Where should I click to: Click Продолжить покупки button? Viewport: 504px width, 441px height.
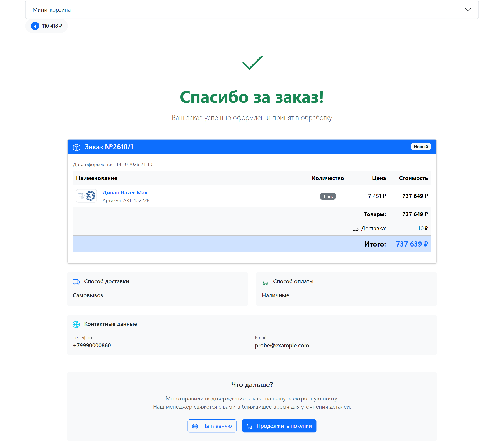pos(279,426)
